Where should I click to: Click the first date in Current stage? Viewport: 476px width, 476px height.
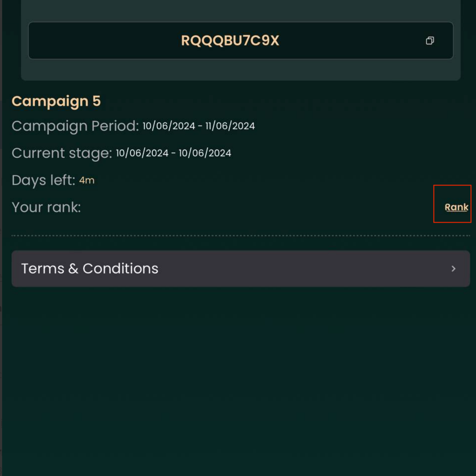[x=142, y=153]
